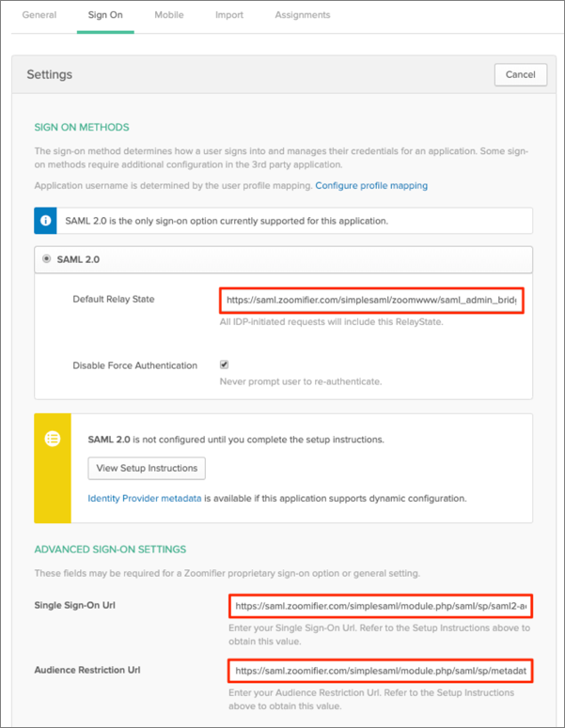Go to the Mobile tab
Image resolution: width=565 pixels, height=728 pixels.
pos(168,15)
